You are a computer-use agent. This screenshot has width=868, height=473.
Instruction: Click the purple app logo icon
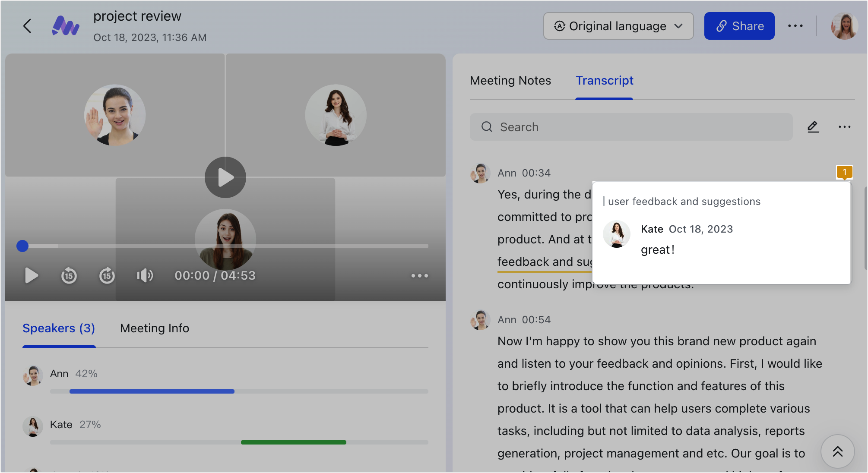pos(66,26)
